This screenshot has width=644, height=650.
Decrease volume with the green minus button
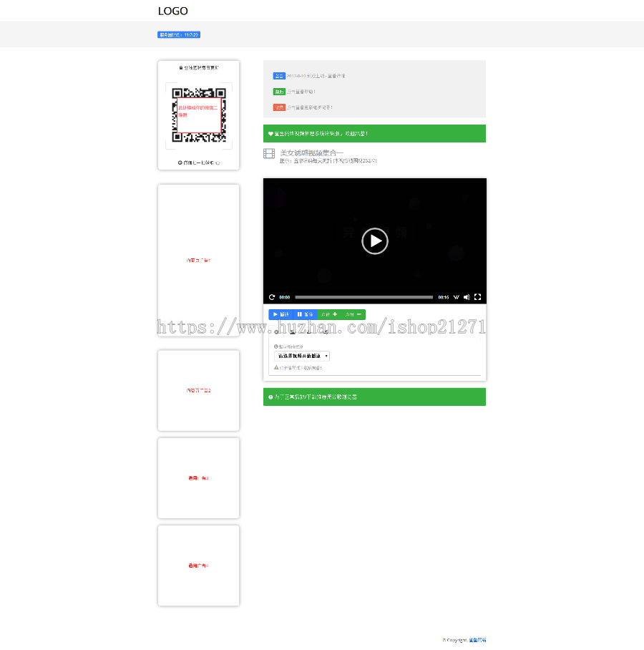353,314
